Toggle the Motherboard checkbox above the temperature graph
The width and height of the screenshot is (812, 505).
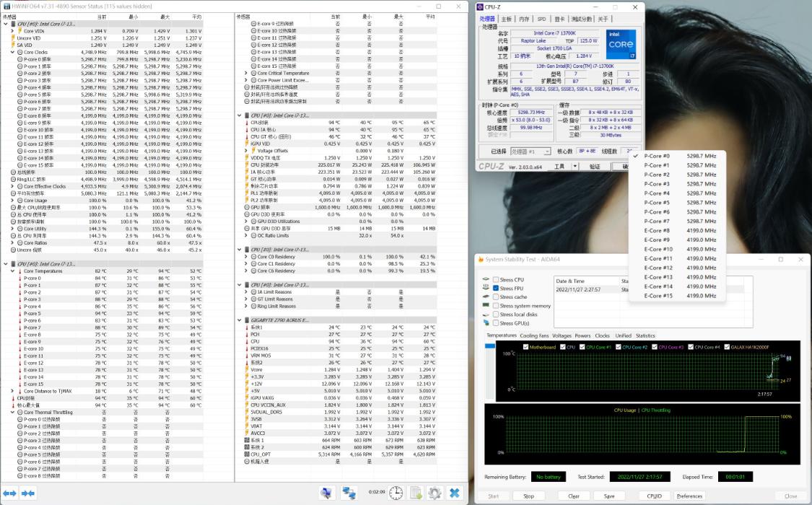[525, 346]
